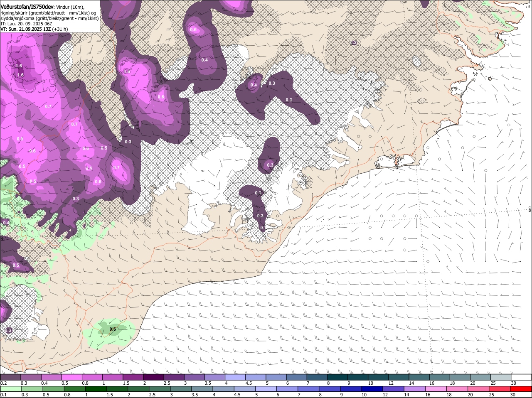The width and height of the screenshot is (532, 398).
Task: Select lower legend swatch between 10 and 12
Action: tap(372, 389)
